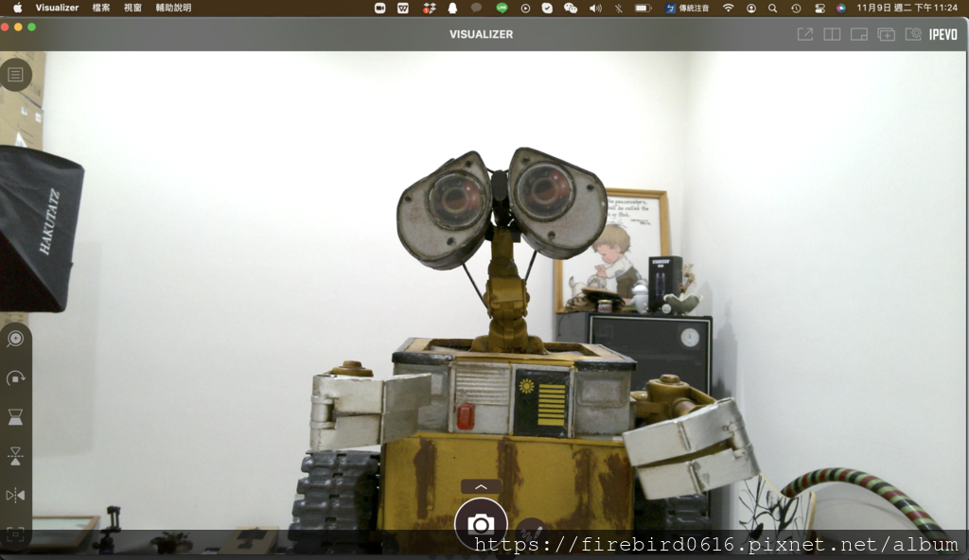
Task: Expand the capture mode chevron above camera button
Action: pyautogui.click(x=481, y=486)
